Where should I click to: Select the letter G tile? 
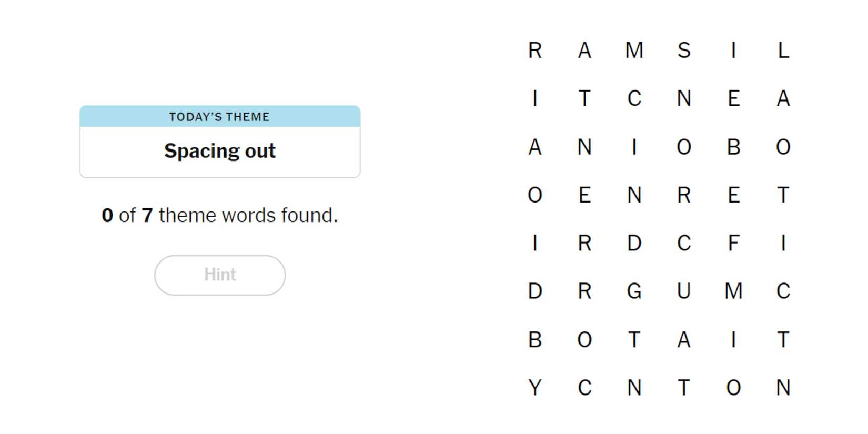pos(634,291)
